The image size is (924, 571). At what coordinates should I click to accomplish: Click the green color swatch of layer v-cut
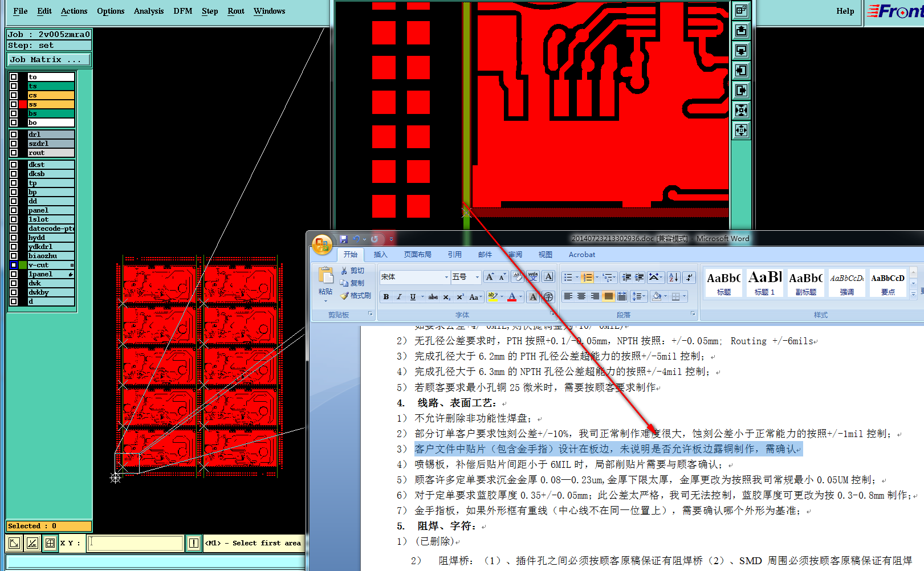coord(23,265)
